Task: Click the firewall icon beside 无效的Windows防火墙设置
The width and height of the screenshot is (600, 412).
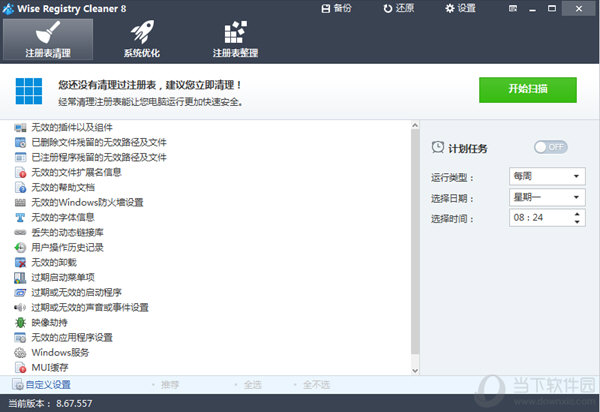Action: (x=20, y=202)
